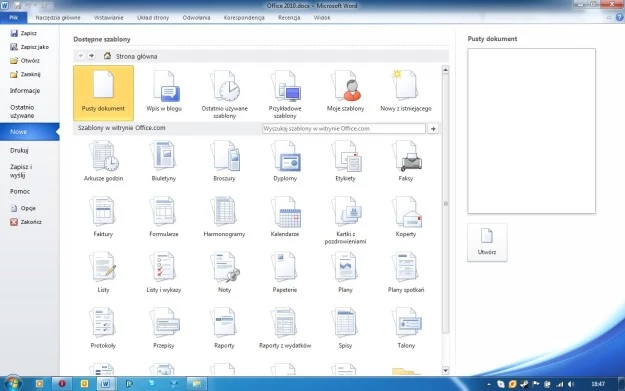This screenshot has width=625, height=391.
Task: Switch to the Widok tab
Action: (322, 18)
